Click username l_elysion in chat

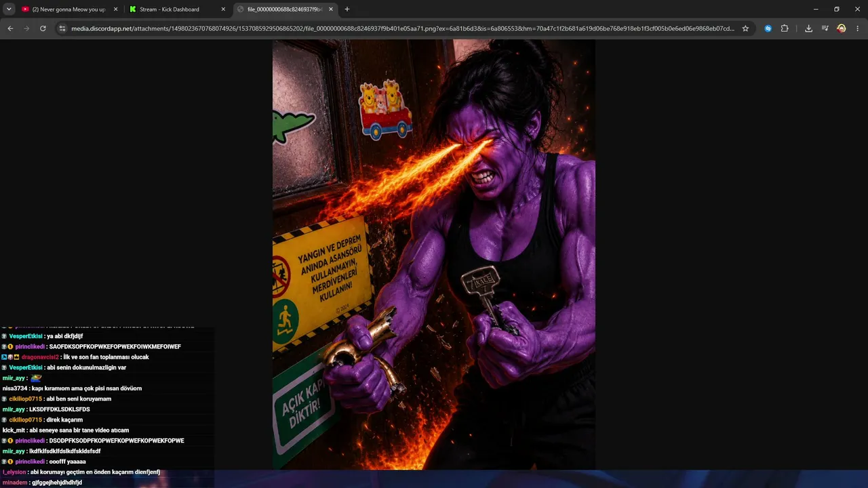tap(14, 472)
